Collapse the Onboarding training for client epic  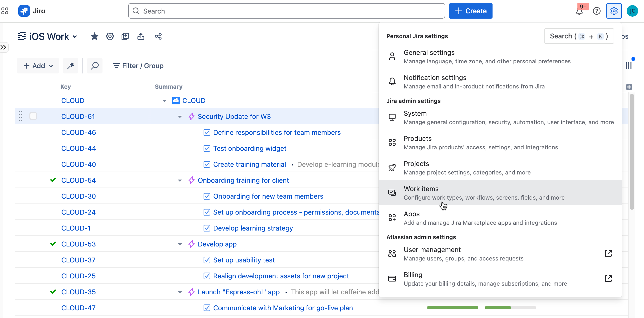click(180, 181)
